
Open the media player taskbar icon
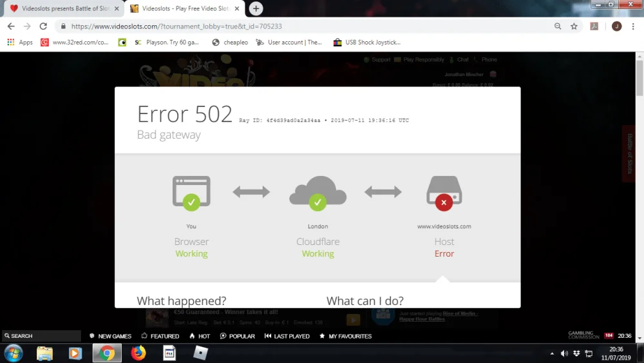(75, 353)
